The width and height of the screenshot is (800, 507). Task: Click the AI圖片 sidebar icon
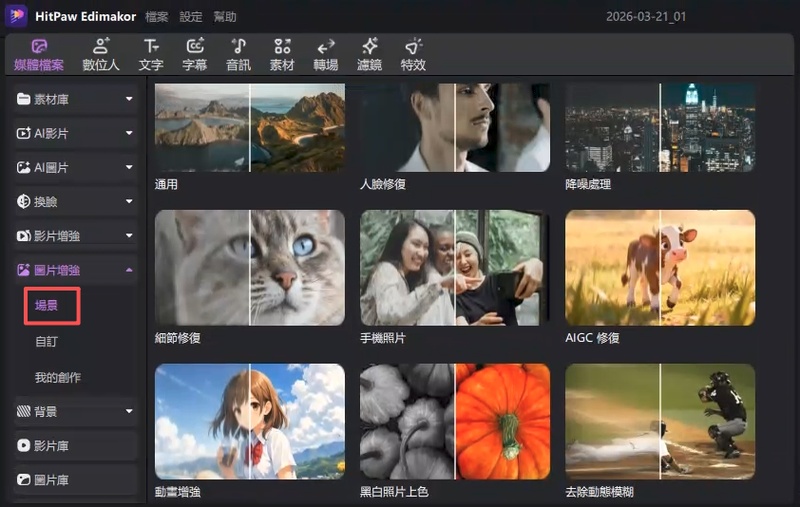tap(23, 167)
